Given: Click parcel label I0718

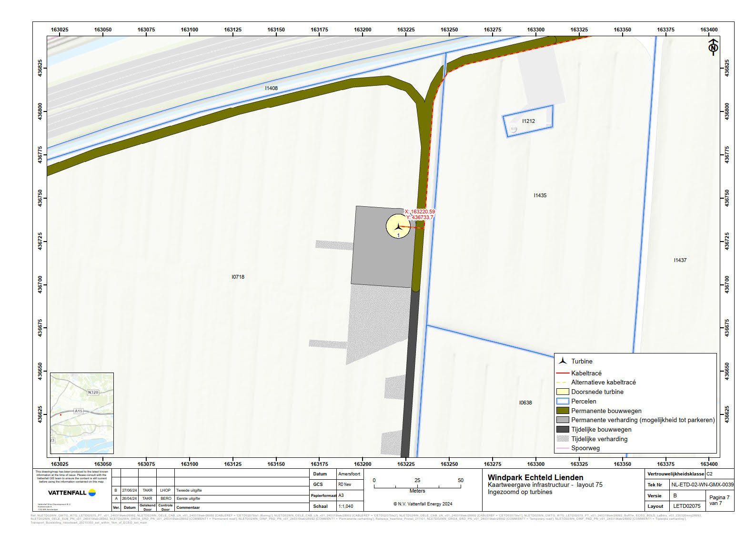Looking at the screenshot, I should 238,277.
